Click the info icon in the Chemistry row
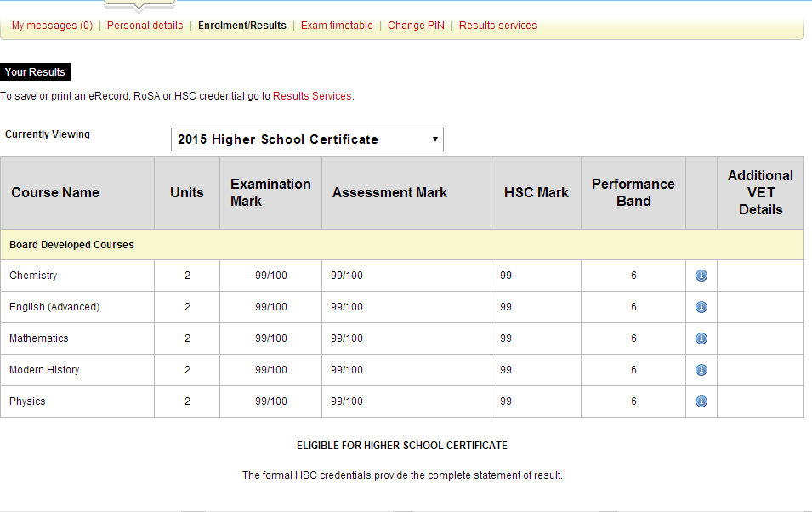The height and width of the screenshot is (512, 812). (x=701, y=276)
